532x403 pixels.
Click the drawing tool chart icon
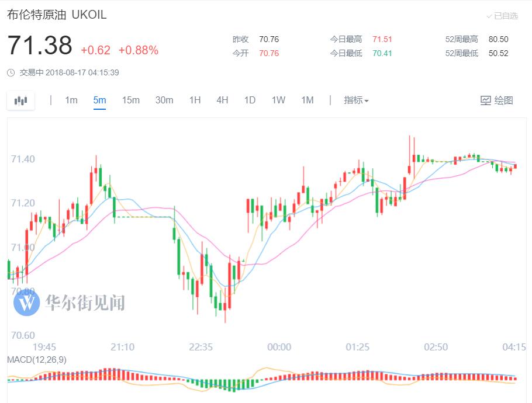(x=486, y=100)
